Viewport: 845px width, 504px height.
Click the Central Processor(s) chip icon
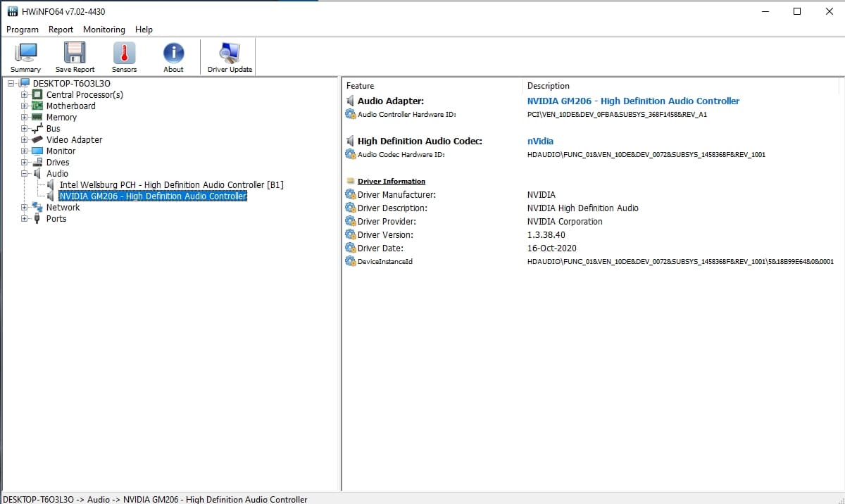[x=38, y=94]
